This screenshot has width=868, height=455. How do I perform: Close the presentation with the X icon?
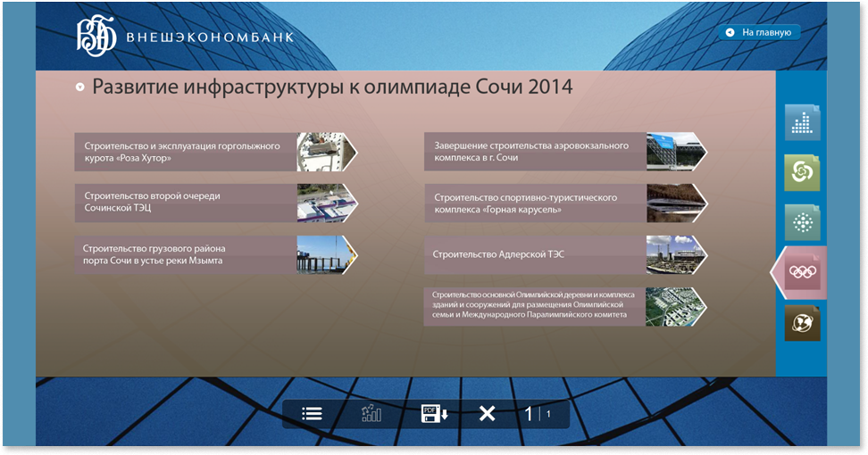[488, 414]
